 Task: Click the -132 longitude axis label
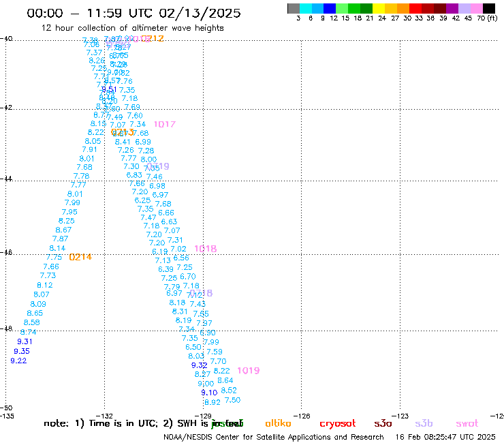coord(104,416)
